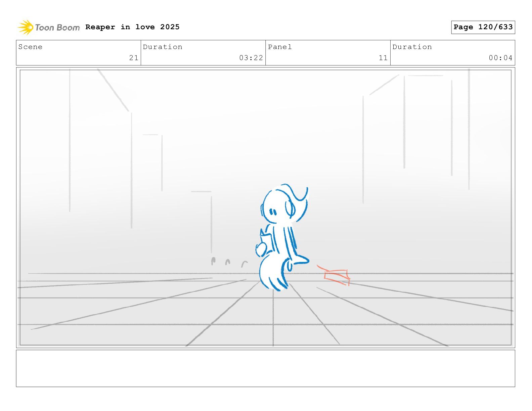Image resolution: width=532 pixels, height=411 pixels.
Task: Click the 'Panel' header label
Action: 280,47
